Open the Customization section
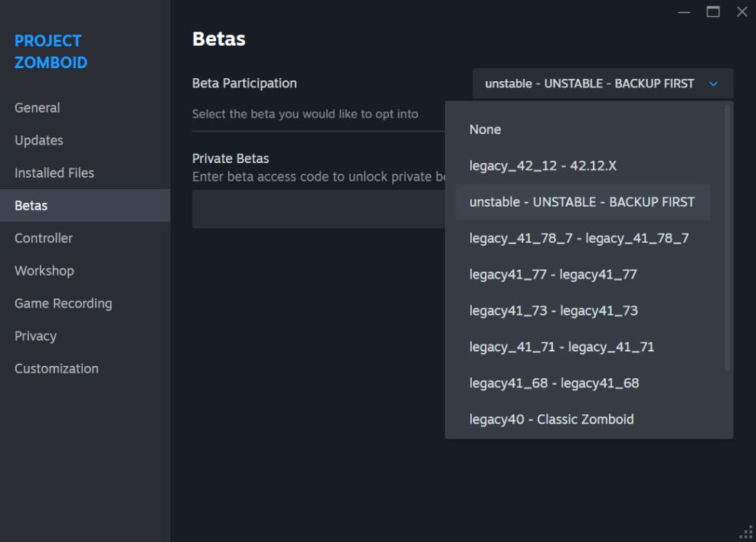The width and height of the screenshot is (756, 542). [57, 368]
